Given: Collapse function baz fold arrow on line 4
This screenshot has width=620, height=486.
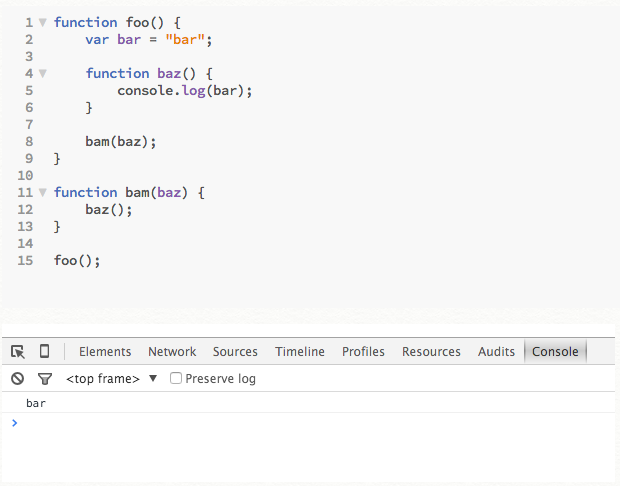Looking at the screenshot, I should pyautogui.click(x=43, y=73).
